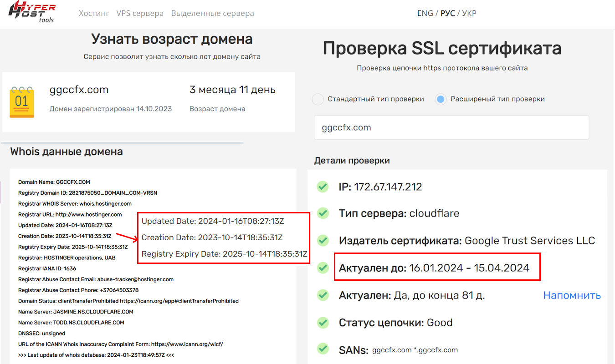Switch language to РУС
Image resolution: width=615 pixels, height=364 pixels.
448,13
